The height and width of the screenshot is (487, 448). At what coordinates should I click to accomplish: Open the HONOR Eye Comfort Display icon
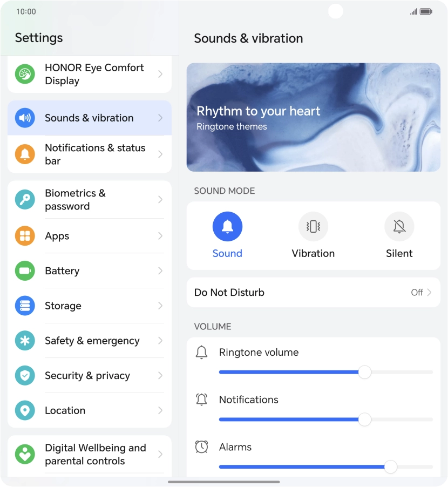click(25, 74)
